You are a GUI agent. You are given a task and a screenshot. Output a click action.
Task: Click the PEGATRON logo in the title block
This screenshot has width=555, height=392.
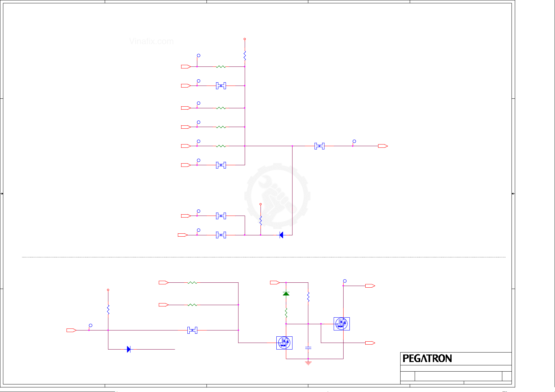[x=427, y=358]
